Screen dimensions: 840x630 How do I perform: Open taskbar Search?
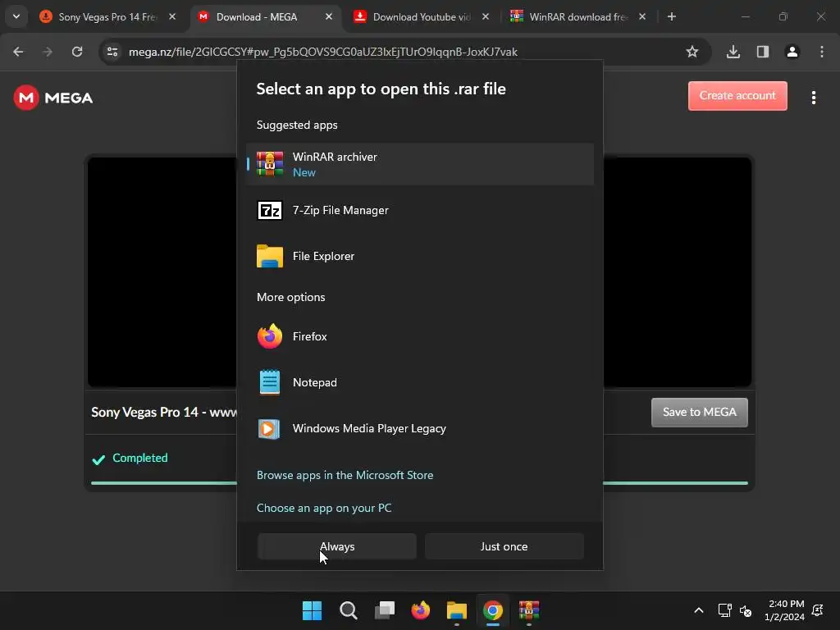348,610
